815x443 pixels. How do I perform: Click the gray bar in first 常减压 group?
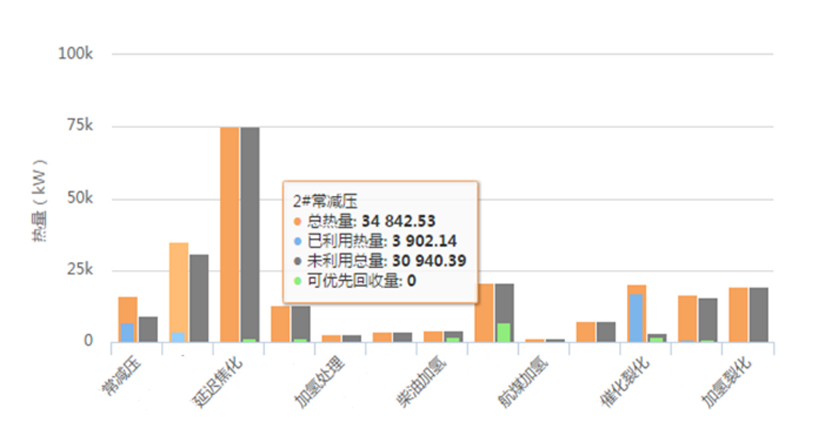pos(148,329)
